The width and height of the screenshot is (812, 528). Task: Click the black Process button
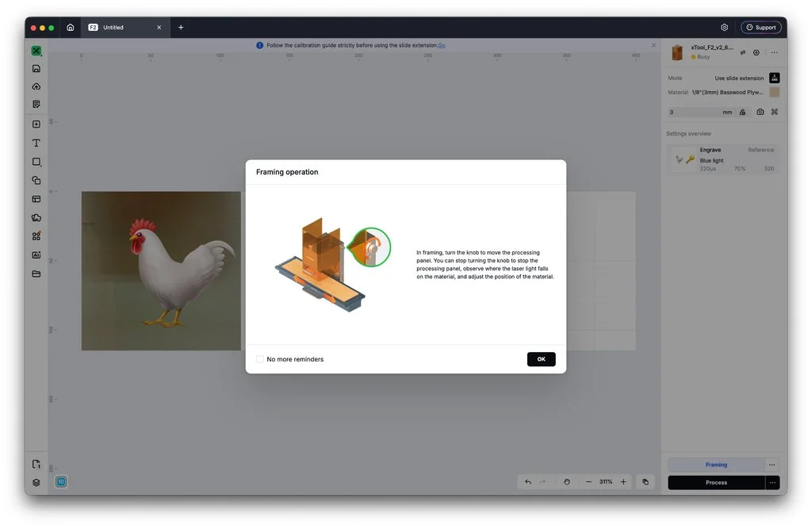click(x=716, y=483)
